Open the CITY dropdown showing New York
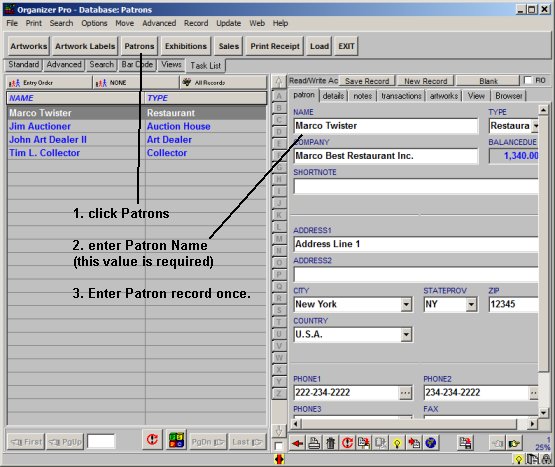This screenshot has height=467, width=555. point(406,304)
